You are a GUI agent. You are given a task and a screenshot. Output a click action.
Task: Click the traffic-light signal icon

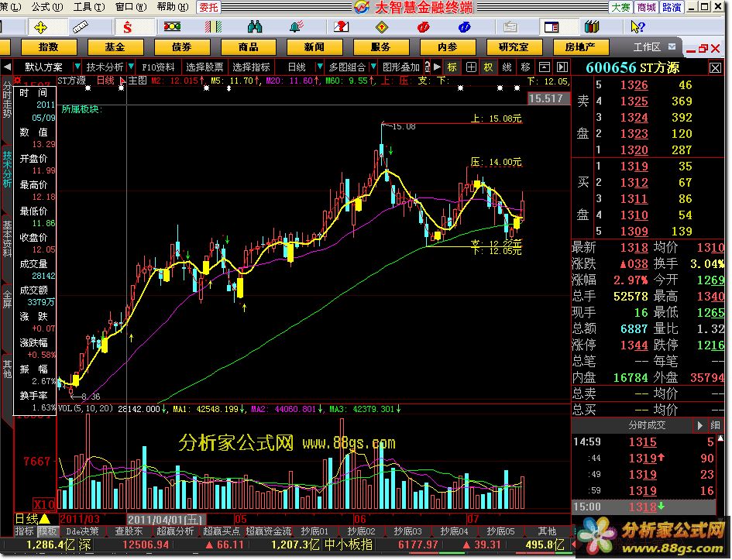(x=172, y=27)
